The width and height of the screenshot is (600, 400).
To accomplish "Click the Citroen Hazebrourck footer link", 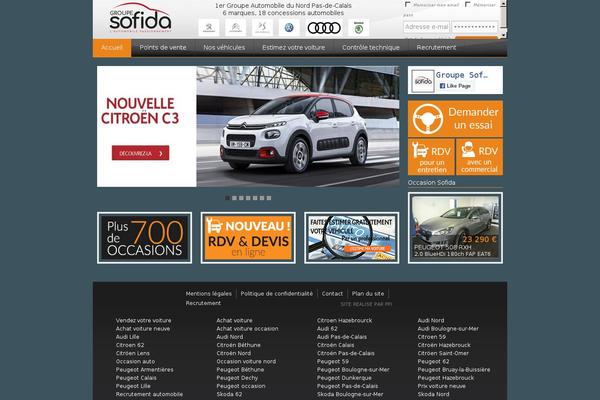I will [x=344, y=320].
